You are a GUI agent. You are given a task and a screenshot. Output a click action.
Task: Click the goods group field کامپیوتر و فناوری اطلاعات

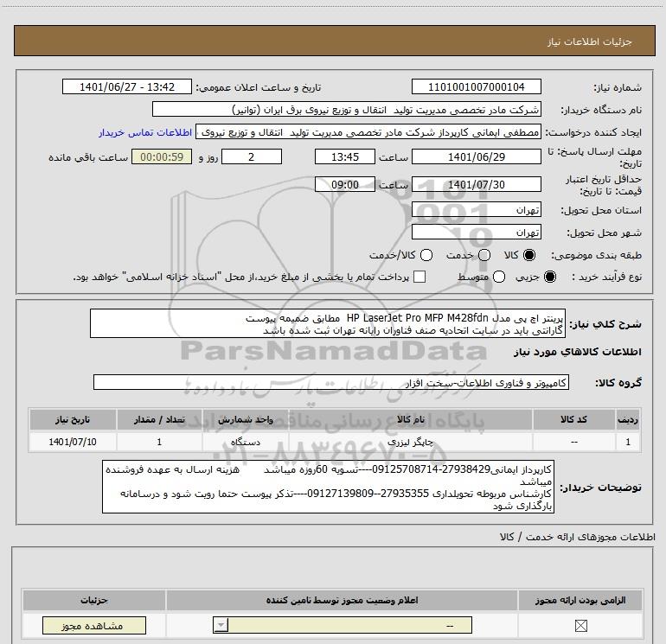coord(331,382)
